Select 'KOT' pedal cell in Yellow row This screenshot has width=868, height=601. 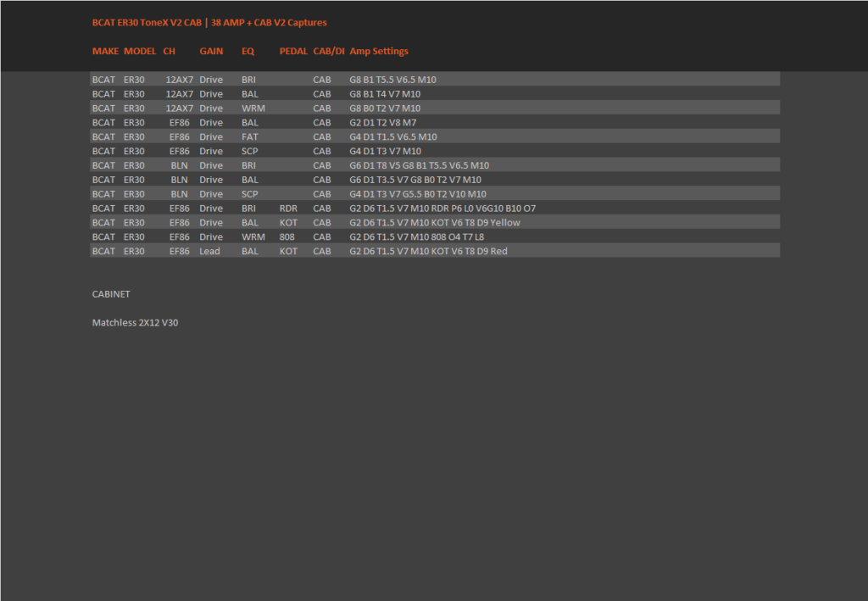click(x=288, y=222)
